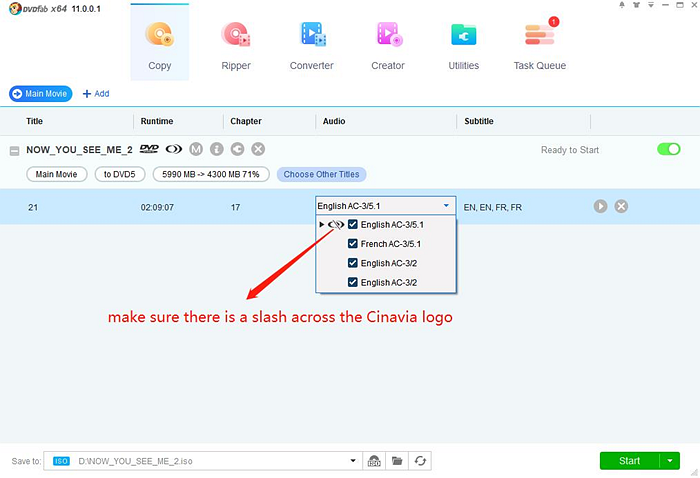Image resolution: width=700 pixels, height=478 pixels.
Task: Select the ISO image output icon
Action: [x=374, y=461]
